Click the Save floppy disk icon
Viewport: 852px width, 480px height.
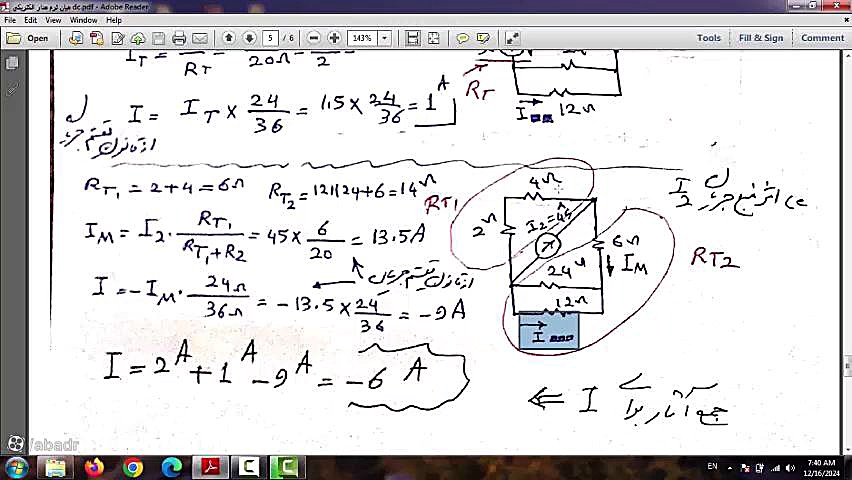158,38
